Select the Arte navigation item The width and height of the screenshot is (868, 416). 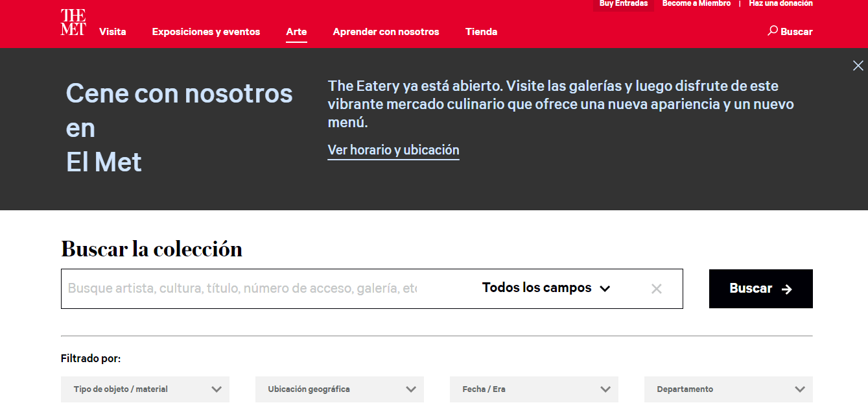[x=296, y=31]
